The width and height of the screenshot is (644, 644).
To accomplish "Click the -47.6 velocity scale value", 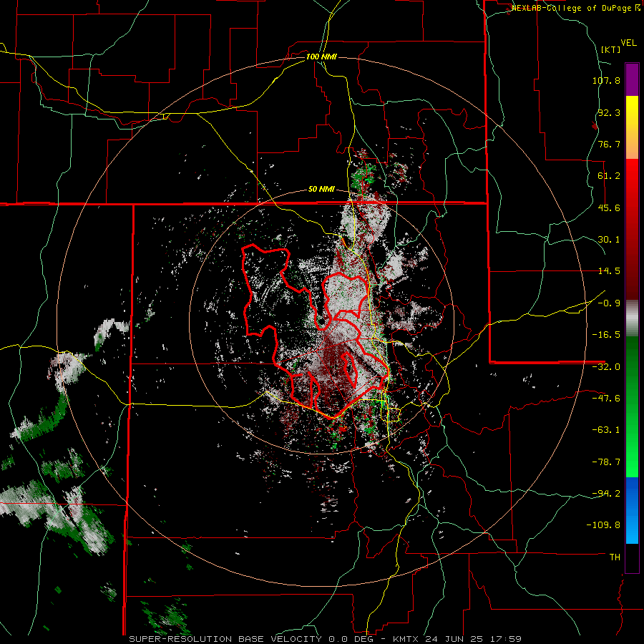I will [x=606, y=399].
